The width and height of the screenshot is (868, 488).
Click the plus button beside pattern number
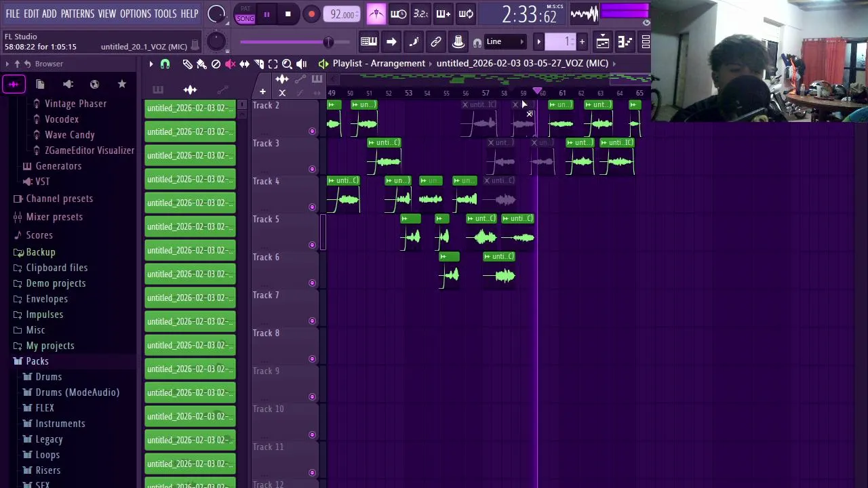pos(582,42)
